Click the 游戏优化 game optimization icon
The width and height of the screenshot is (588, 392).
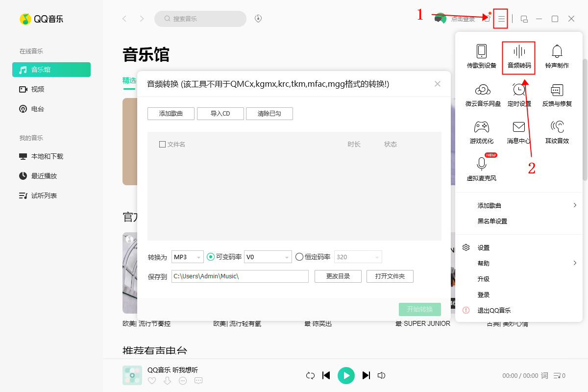pyautogui.click(x=481, y=131)
